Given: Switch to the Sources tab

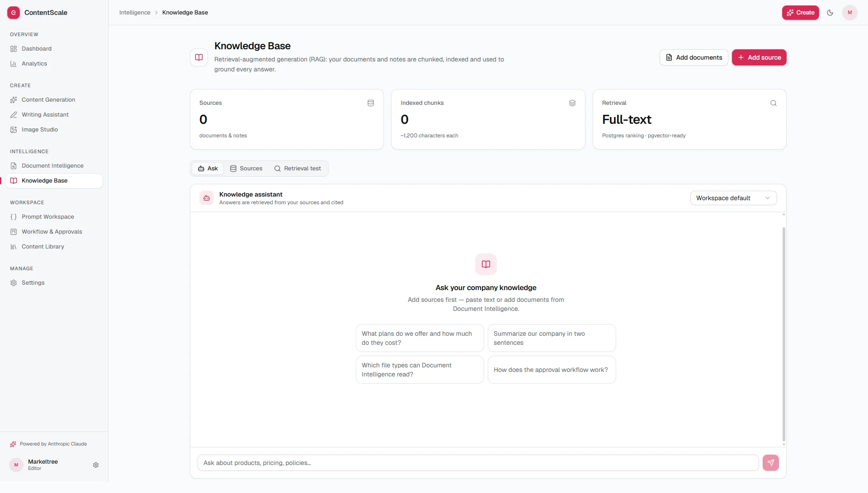Looking at the screenshot, I should (246, 169).
